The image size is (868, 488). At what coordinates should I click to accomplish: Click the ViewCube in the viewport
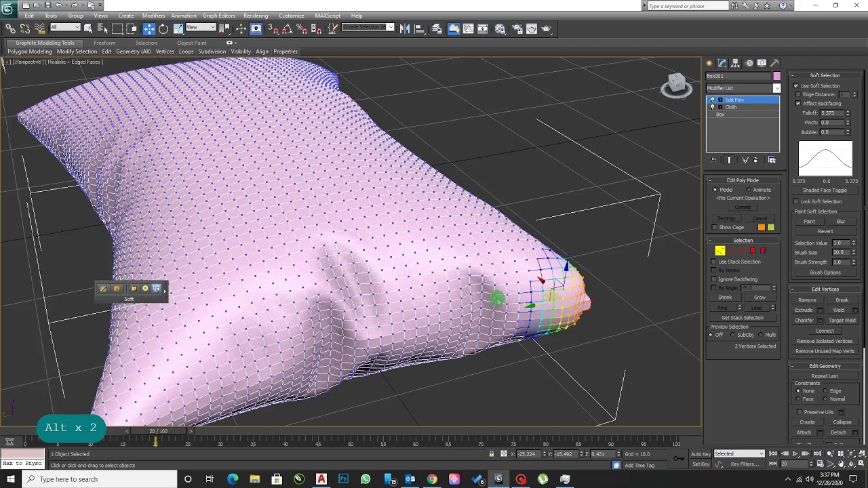click(x=676, y=85)
